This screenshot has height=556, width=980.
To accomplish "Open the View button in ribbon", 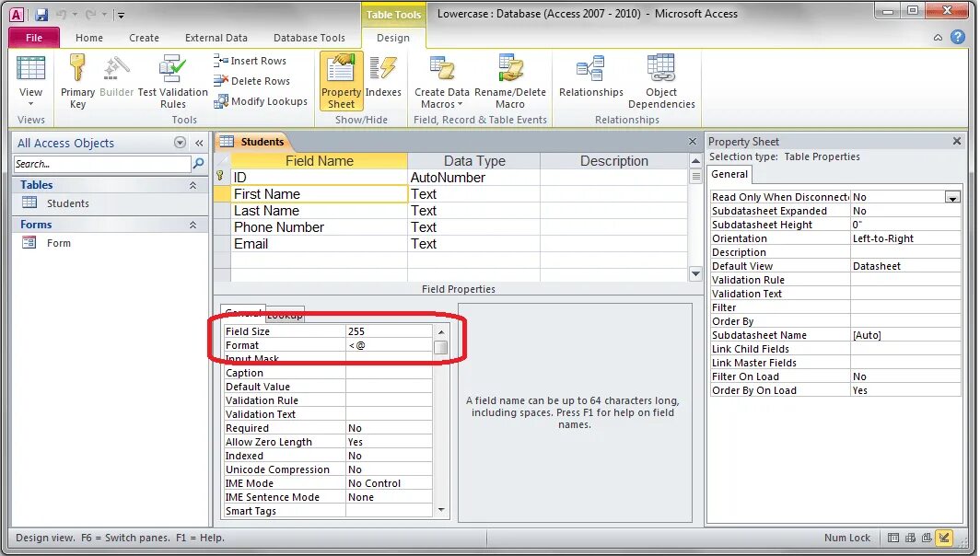I will (30, 81).
